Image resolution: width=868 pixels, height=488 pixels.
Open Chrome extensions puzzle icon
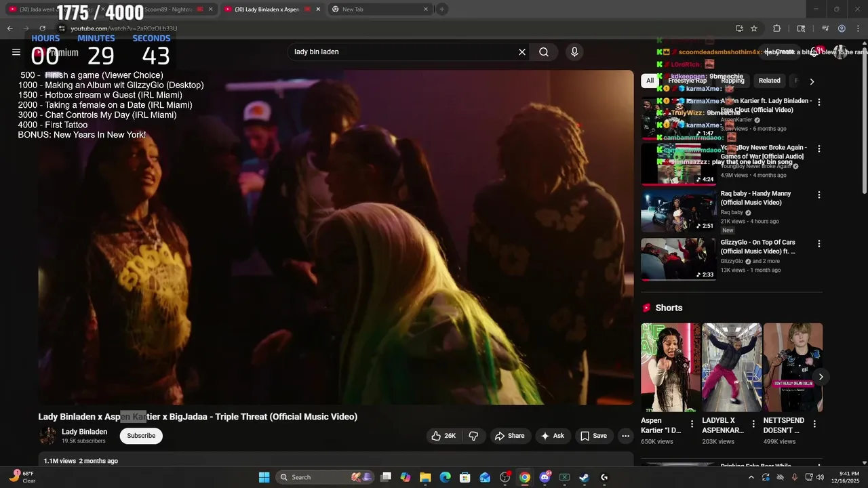tap(777, 28)
